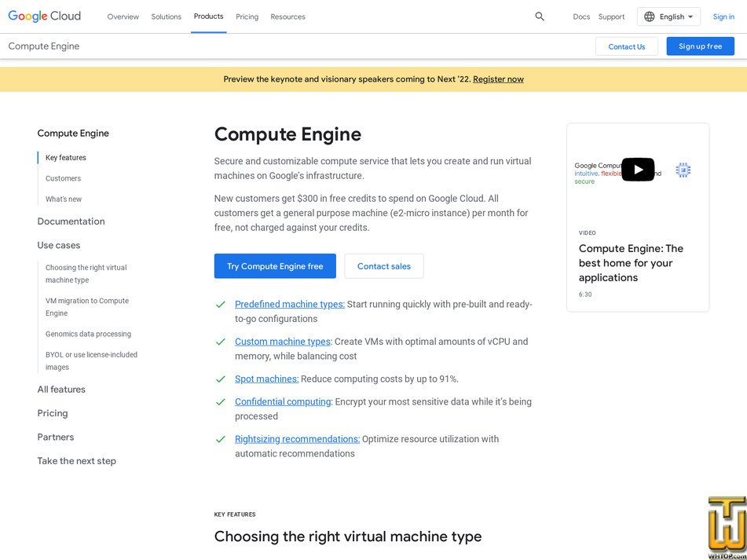Click the CPU chip graphic in video thumbnail
The image size is (747, 560).
pos(683,169)
